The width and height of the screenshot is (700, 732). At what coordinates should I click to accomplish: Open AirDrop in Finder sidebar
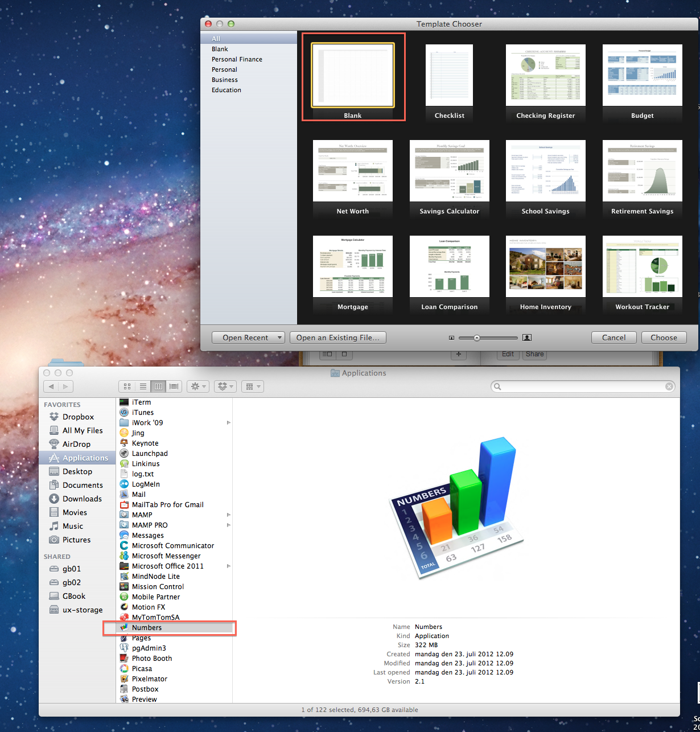[x=77, y=444]
